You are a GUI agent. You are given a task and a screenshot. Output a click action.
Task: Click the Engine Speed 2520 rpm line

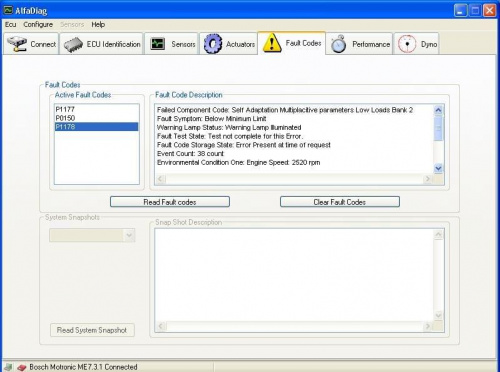pyautogui.click(x=239, y=163)
